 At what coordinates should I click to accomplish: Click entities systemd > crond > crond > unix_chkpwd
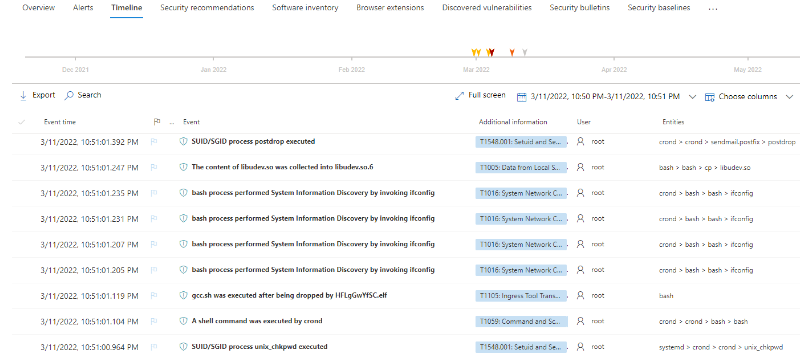pos(720,347)
